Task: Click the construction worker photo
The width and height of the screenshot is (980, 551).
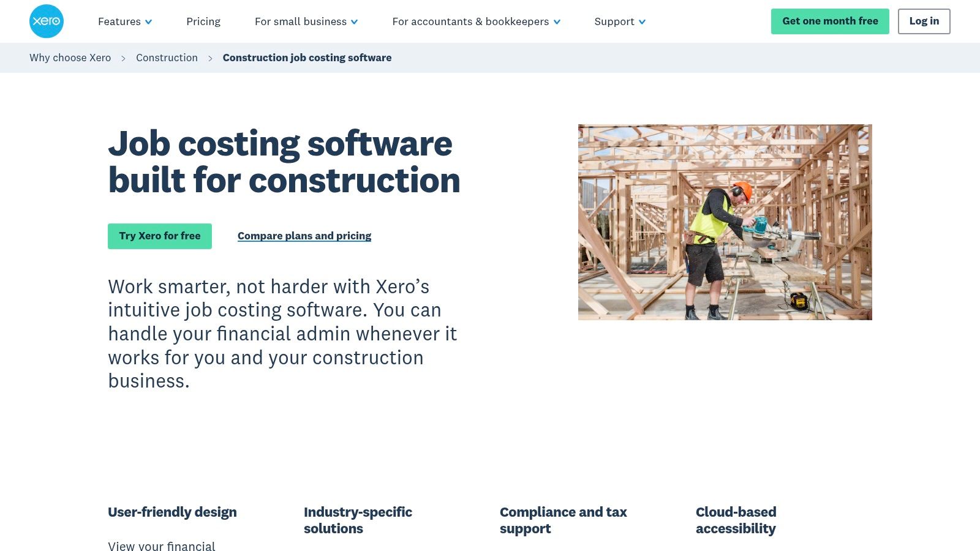Action: [725, 222]
